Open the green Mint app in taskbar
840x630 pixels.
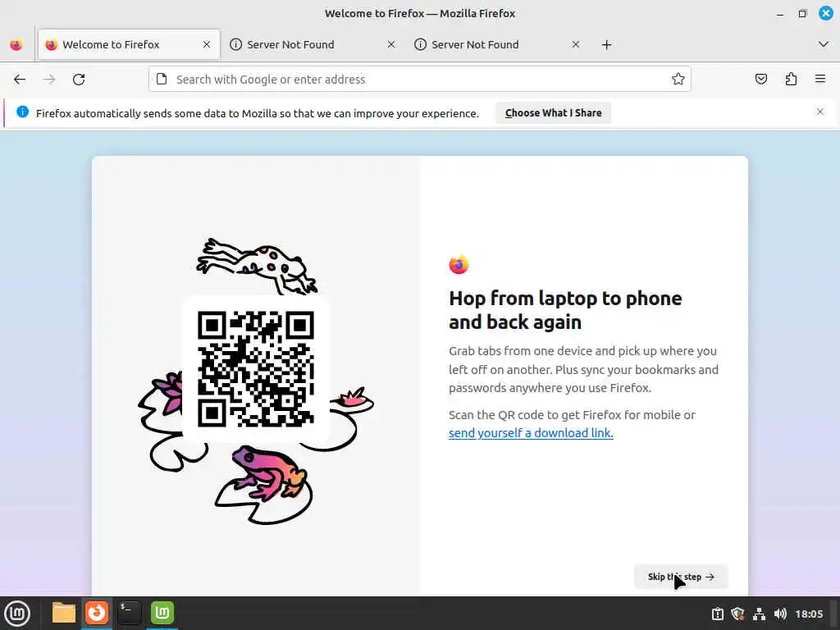pyautogui.click(x=162, y=613)
